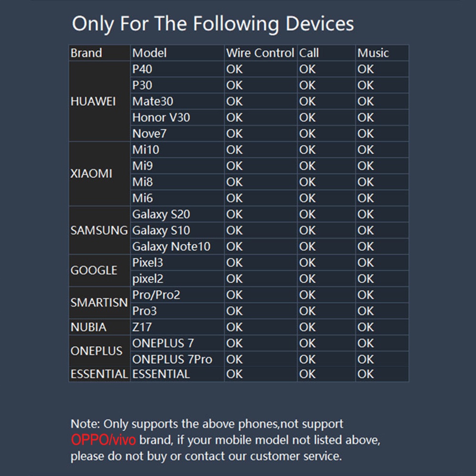Screen dimensions: 476x476
Task: Click the Brand column header
Action: tap(99, 53)
